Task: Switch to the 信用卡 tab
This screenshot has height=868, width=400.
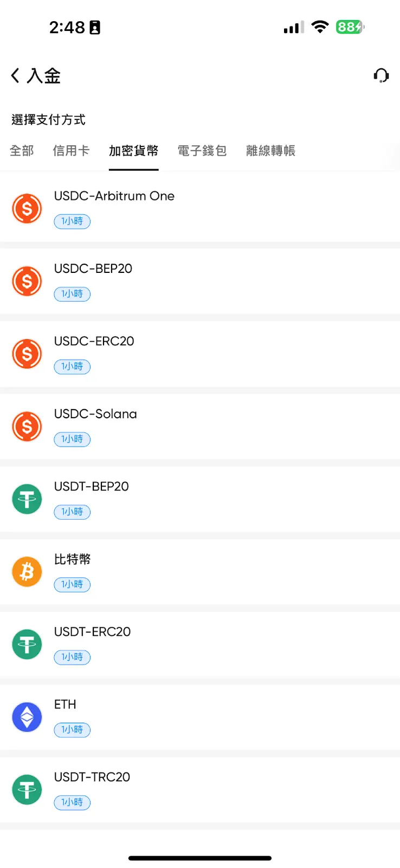Action: 71,151
